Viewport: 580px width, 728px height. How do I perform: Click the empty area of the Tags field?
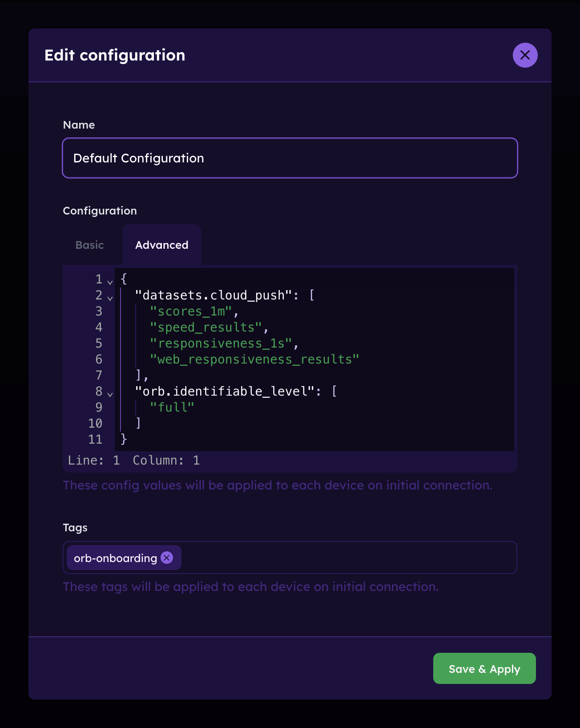[x=347, y=558]
